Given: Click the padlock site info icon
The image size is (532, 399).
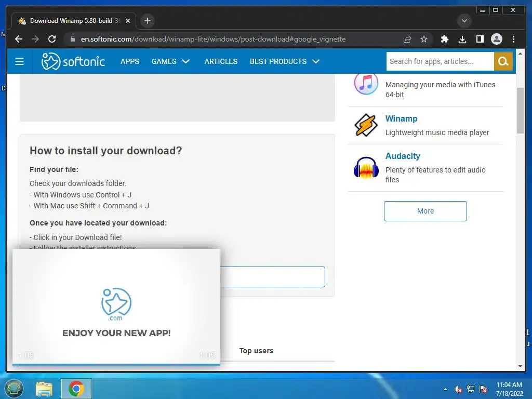Looking at the screenshot, I should click(72, 39).
